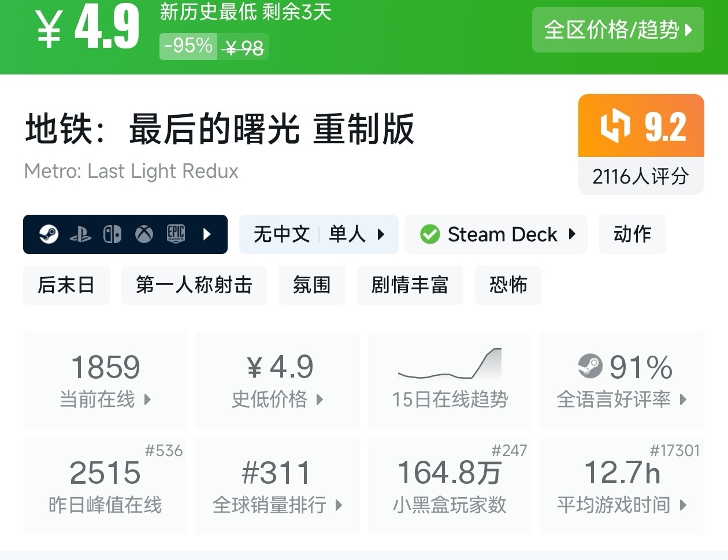Select the 动作 genre tag

point(632,234)
